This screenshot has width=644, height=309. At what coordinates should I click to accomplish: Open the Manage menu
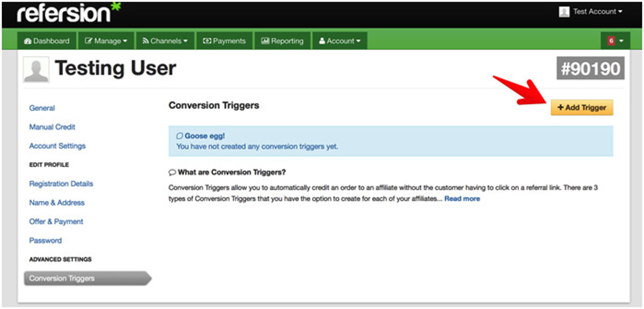[106, 41]
